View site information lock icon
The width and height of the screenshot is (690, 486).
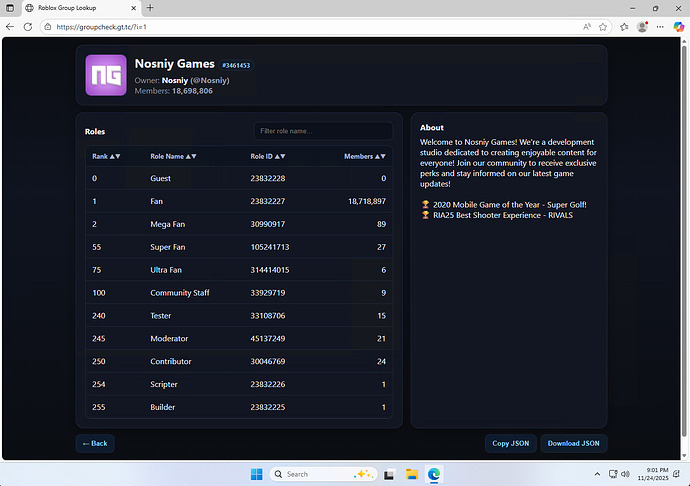pos(48,27)
